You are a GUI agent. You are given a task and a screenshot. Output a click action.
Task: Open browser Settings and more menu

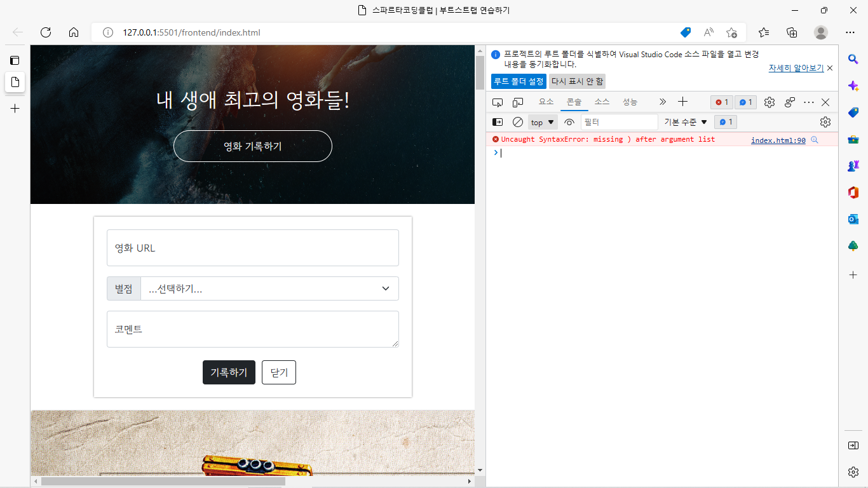(850, 32)
